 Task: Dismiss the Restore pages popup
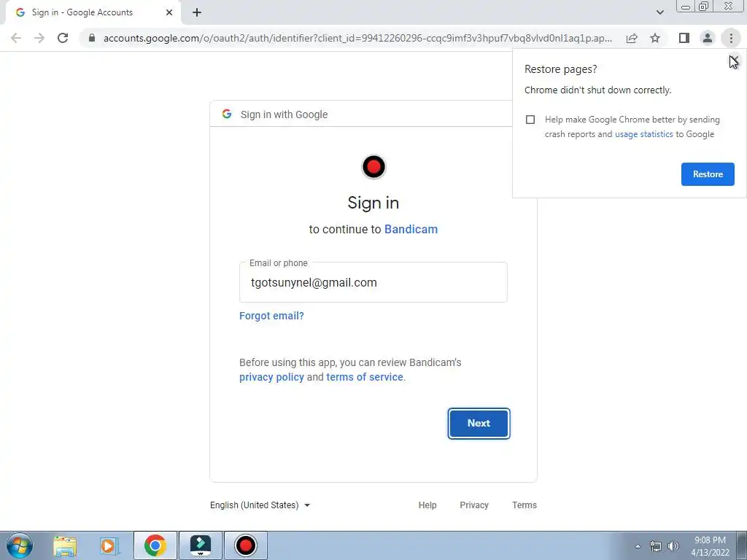point(734,61)
